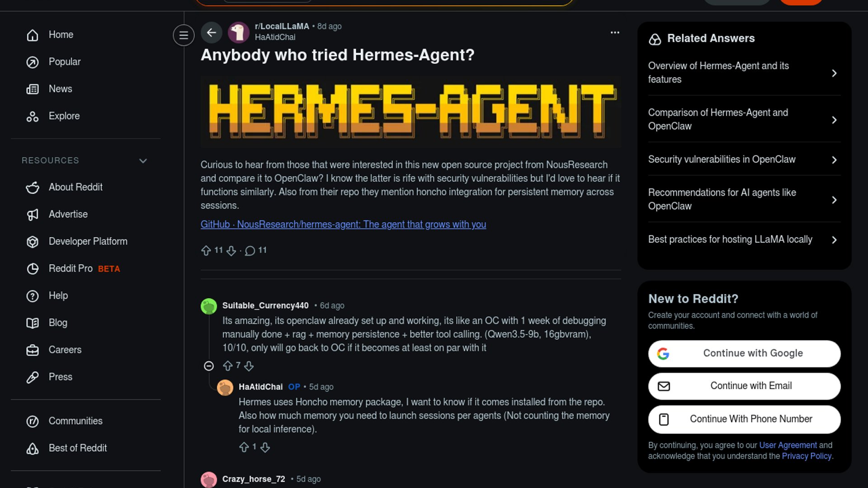Downvote the Hermes-Agent post
Image resolution: width=868 pixels, height=488 pixels.
point(231,250)
